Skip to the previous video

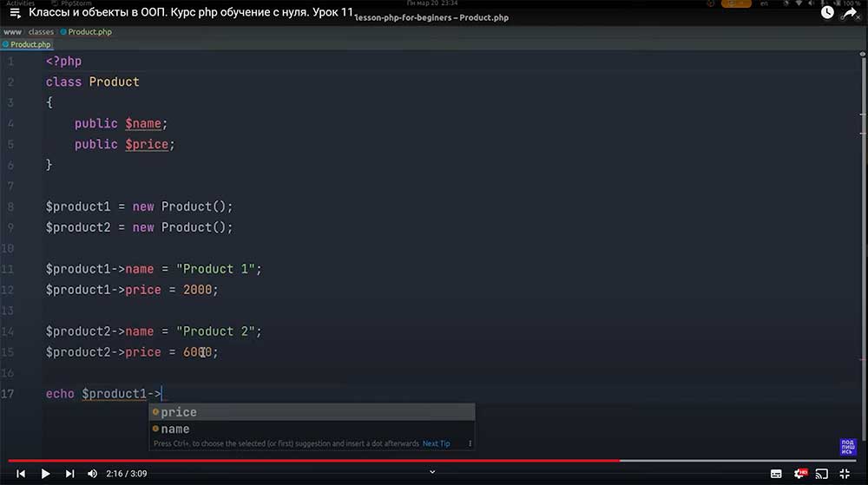[21, 474]
